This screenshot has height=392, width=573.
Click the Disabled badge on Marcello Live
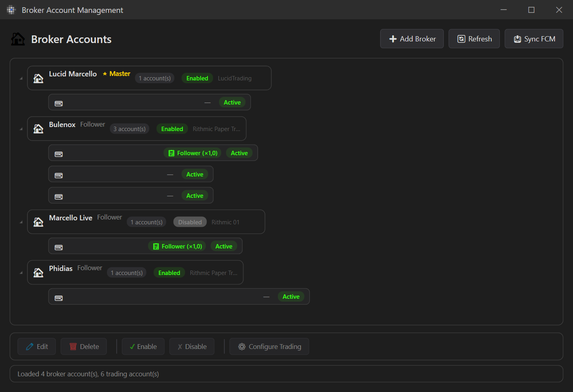tap(190, 222)
